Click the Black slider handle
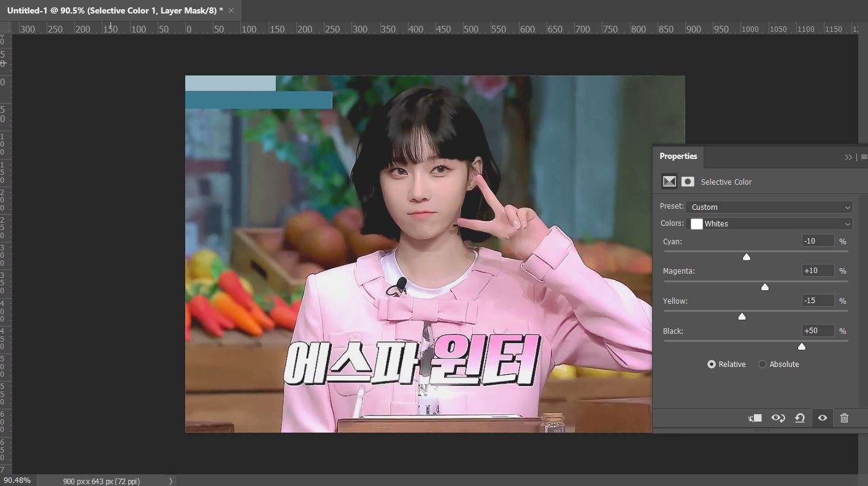868x486 pixels. click(802, 346)
